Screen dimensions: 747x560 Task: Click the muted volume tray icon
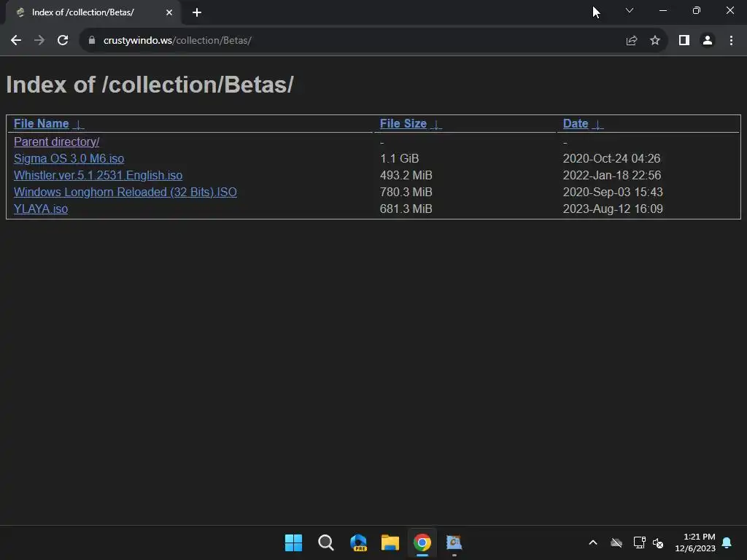coord(658,542)
